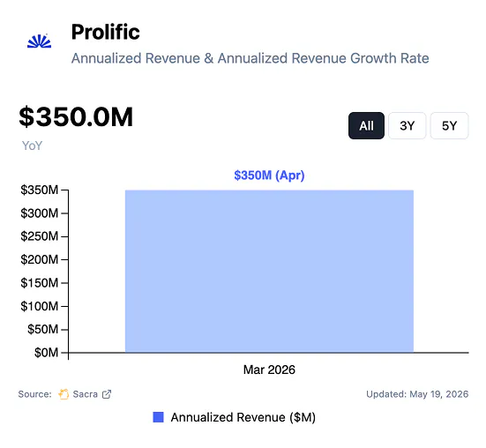Click the Updated: May 19, 2026 text
Viewport: 486px width, 448px height.
tap(417, 394)
